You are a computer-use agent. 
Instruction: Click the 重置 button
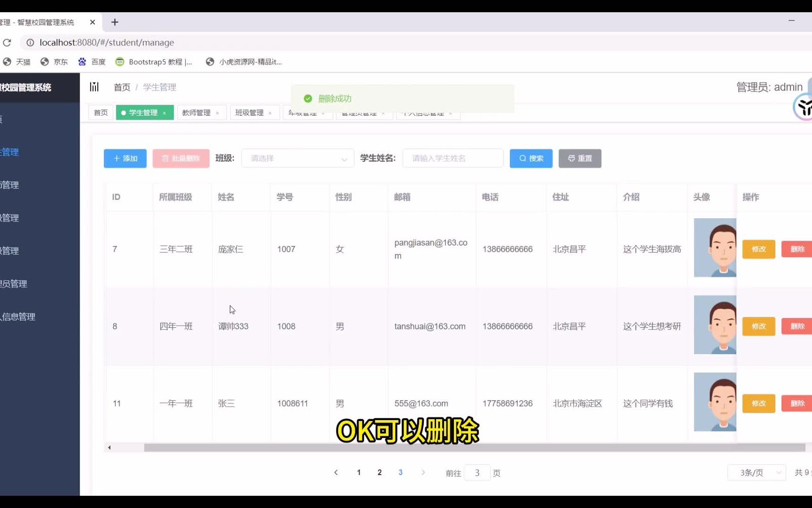(x=580, y=159)
